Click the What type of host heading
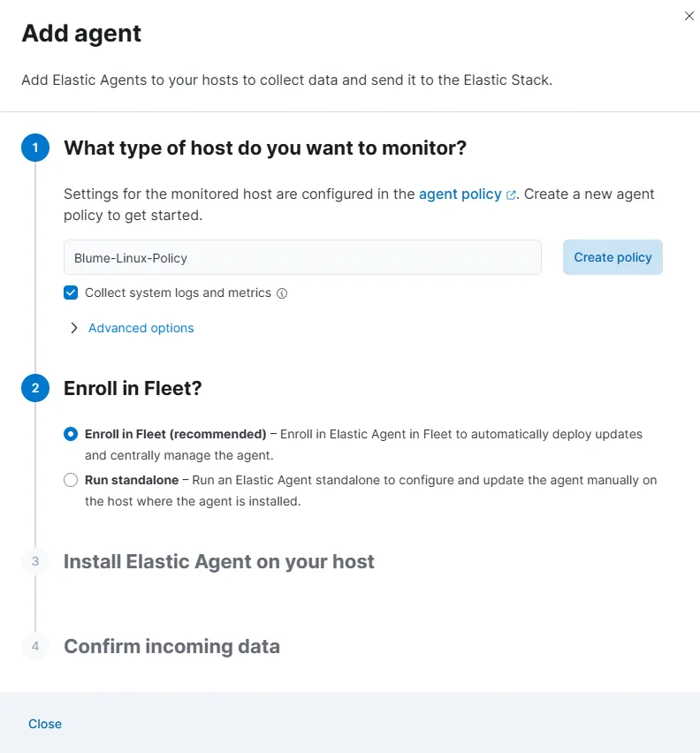 pyautogui.click(x=265, y=148)
